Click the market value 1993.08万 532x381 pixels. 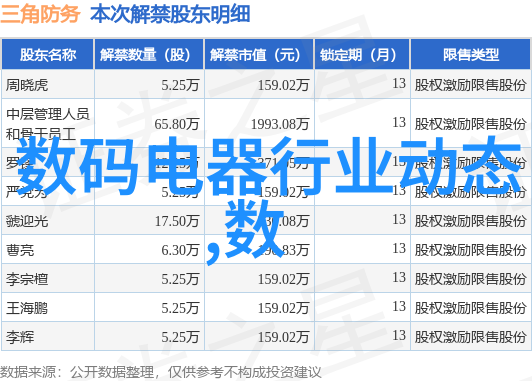[280, 124]
